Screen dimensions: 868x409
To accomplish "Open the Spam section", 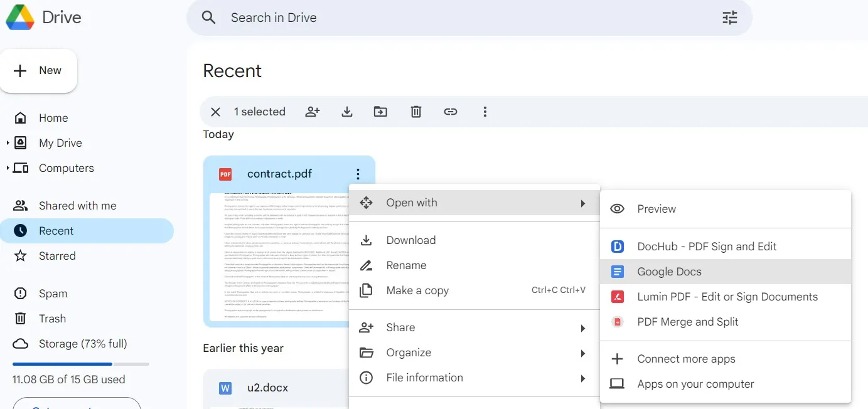I will (x=53, y=293).
